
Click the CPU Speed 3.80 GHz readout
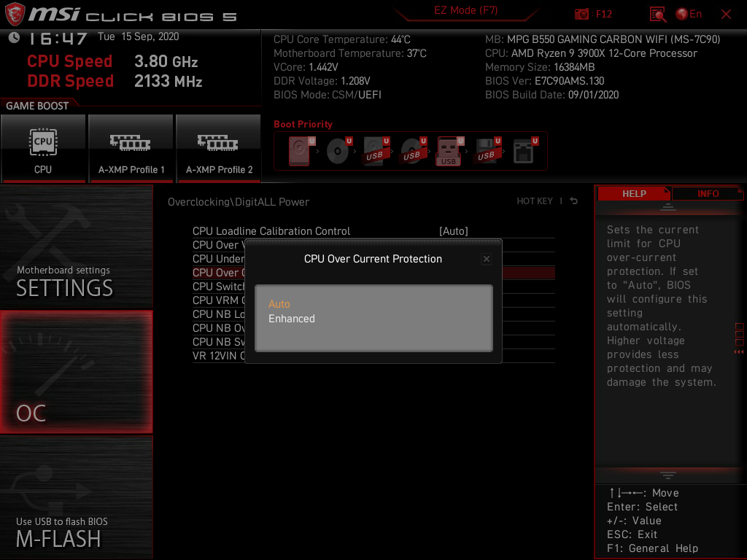[112, 61]
